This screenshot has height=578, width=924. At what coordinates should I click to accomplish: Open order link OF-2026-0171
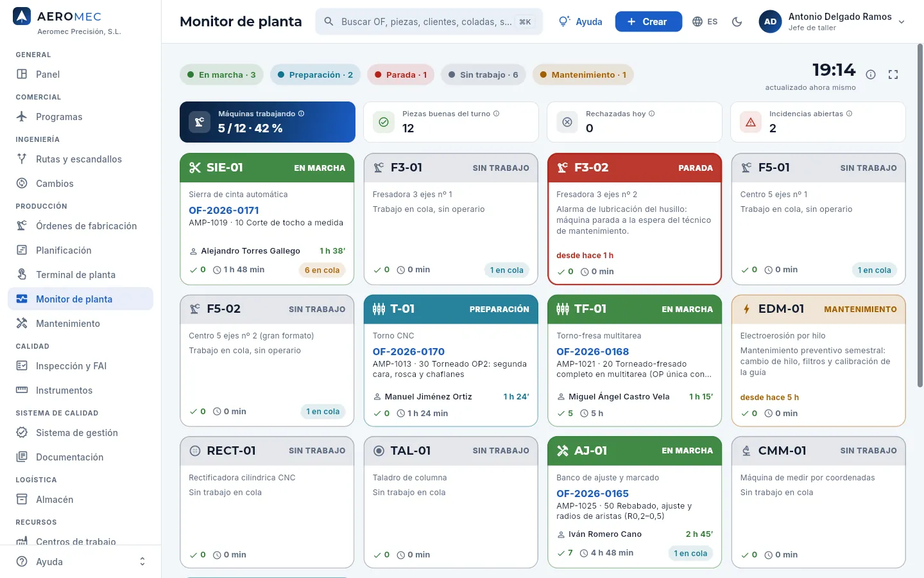(x=224, y=210)
